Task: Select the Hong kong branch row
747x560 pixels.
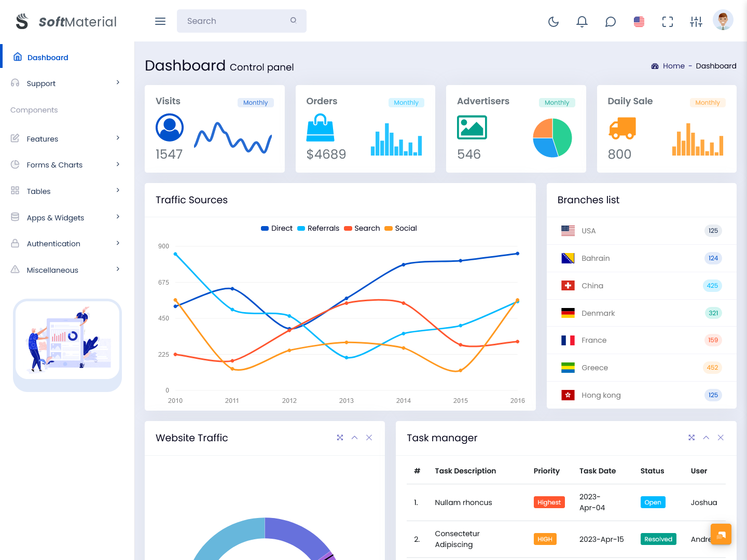Action: click(642, 395)
